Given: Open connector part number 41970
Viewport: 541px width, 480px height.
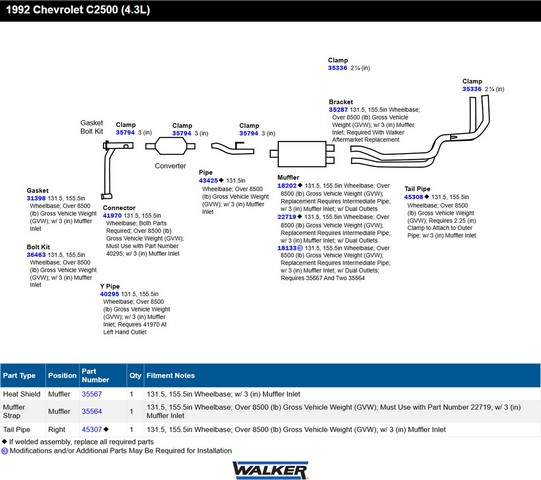Looking at the screenshot, I should (112, 215).
